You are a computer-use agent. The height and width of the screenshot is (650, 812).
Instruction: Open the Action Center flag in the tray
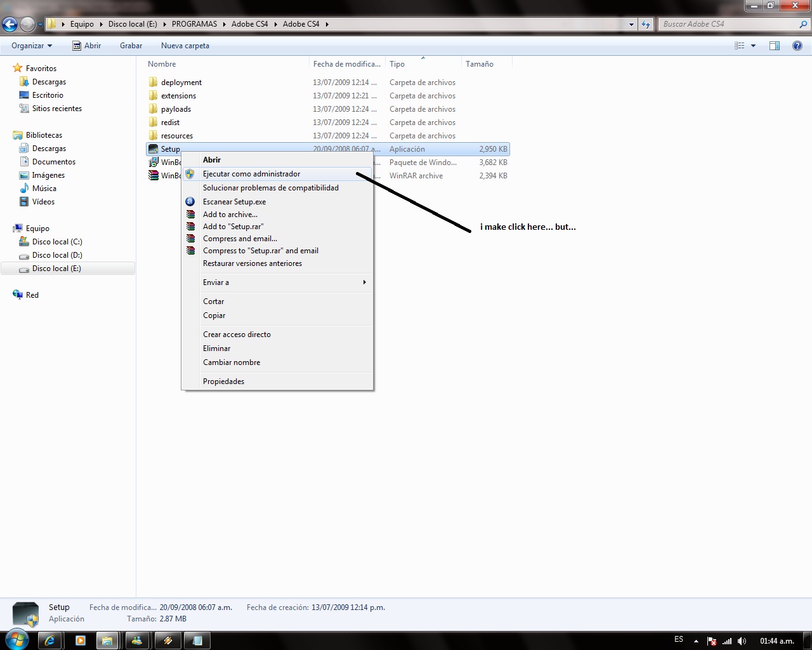point(712,641)
